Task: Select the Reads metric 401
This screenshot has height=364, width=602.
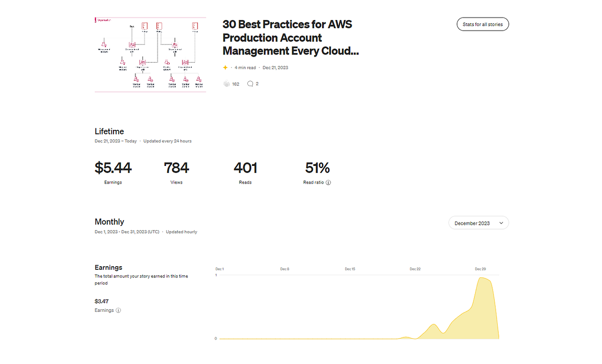Action: click(x=245, y=172)
